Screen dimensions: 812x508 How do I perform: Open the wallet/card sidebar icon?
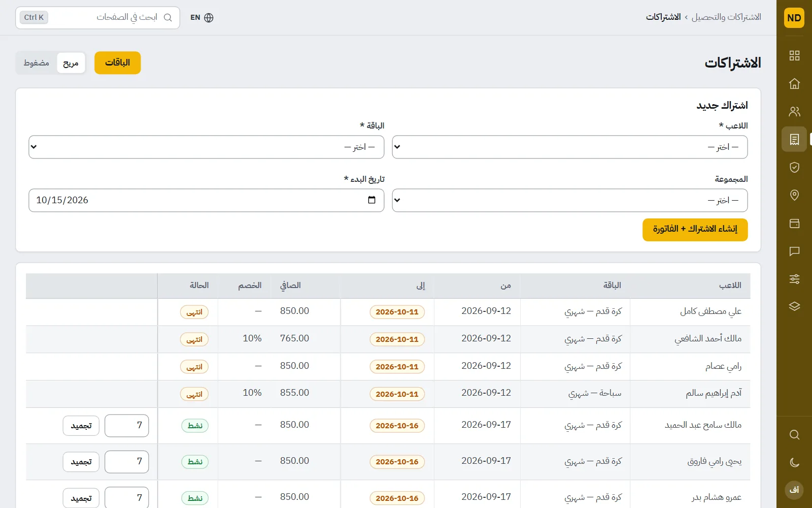pyautogui.click(x=794, y=223)
